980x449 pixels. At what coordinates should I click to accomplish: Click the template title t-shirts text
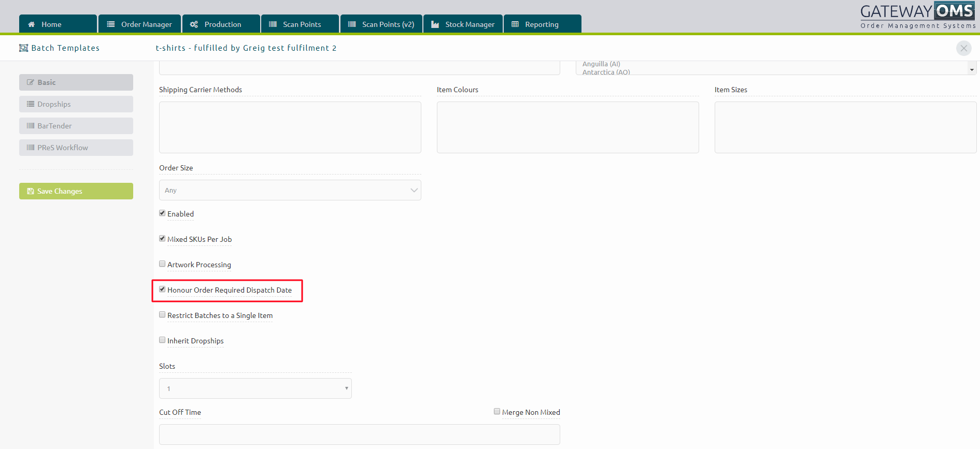tap(246, 48)
